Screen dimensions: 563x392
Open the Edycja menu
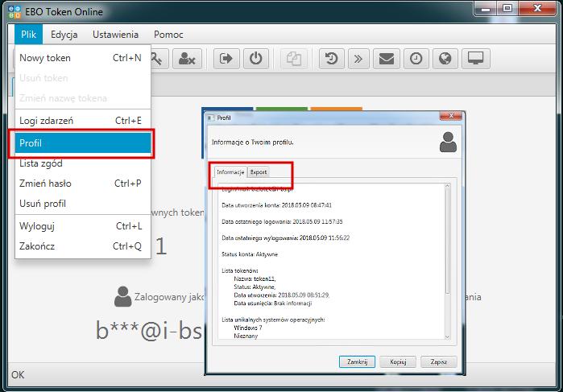[64, 35]
